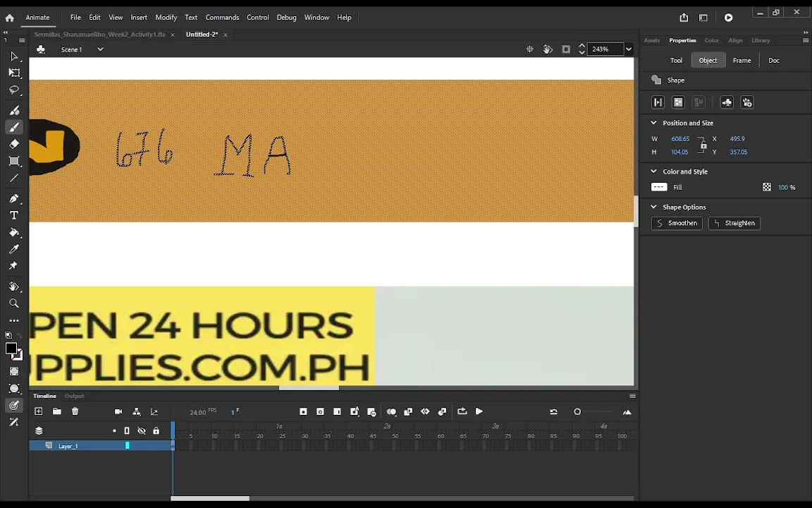Switch to the Frame properties tab
Viewport: 812px width, 508px height.
pyautogui.click(x=742, y=61)
